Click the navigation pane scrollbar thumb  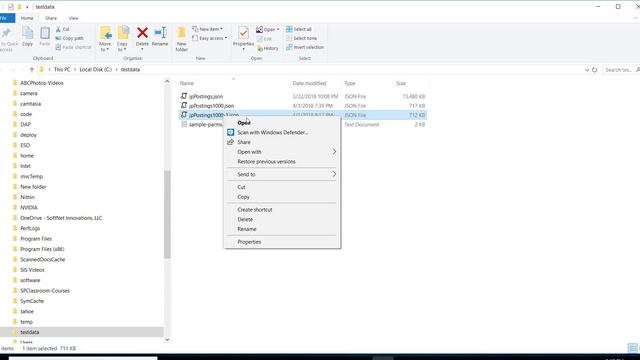pos(167,214)
